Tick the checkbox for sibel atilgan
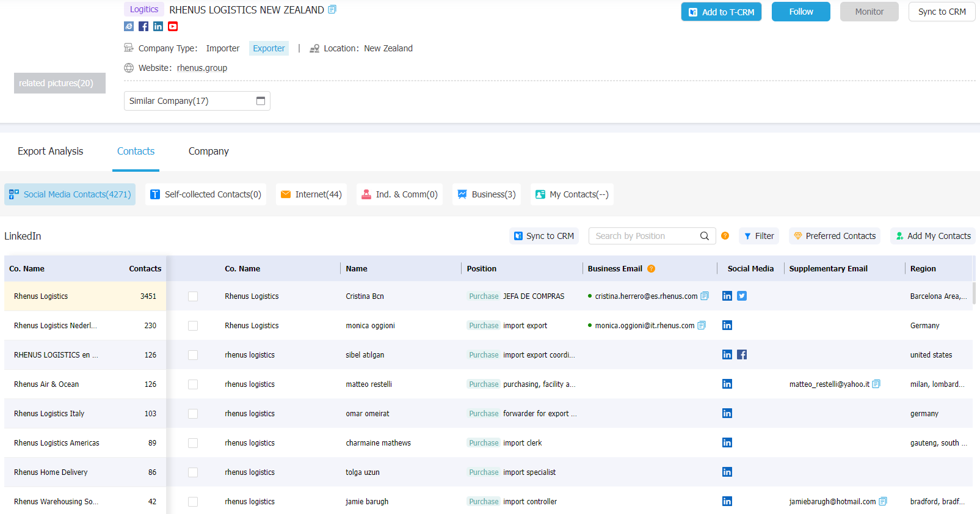980x514 pixels. tap(193, 355)
